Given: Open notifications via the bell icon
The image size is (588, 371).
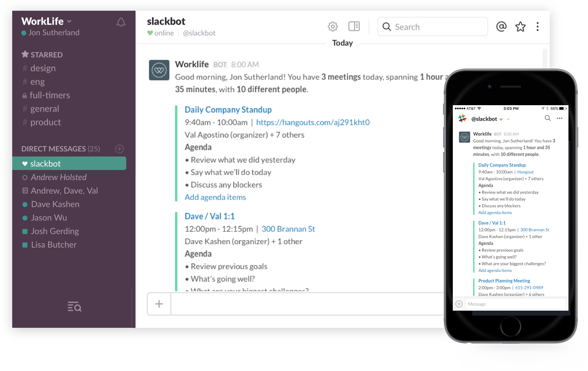Looking at the screenshot, I should (121, 22).
